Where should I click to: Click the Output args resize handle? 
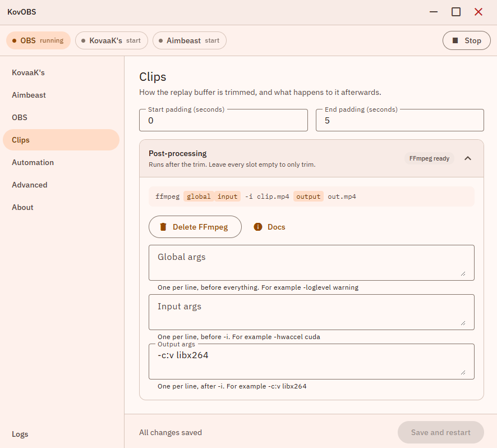tap(463, 372)
